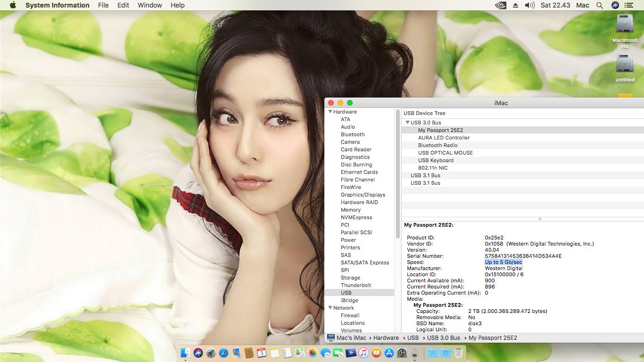This screenshot has width=644, height=362.
Task: Open the System Information app menu
Action: point(57,5)
